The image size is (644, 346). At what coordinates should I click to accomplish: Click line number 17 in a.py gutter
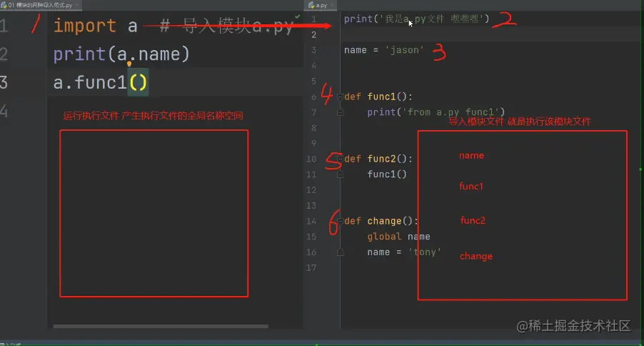tap(311, 268)
